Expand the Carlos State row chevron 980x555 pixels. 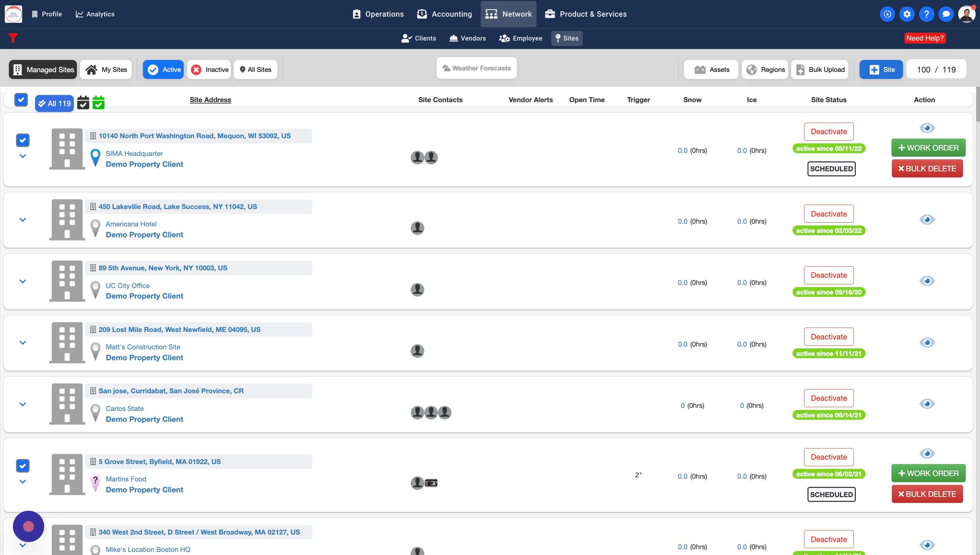click(x=22, y=404)
